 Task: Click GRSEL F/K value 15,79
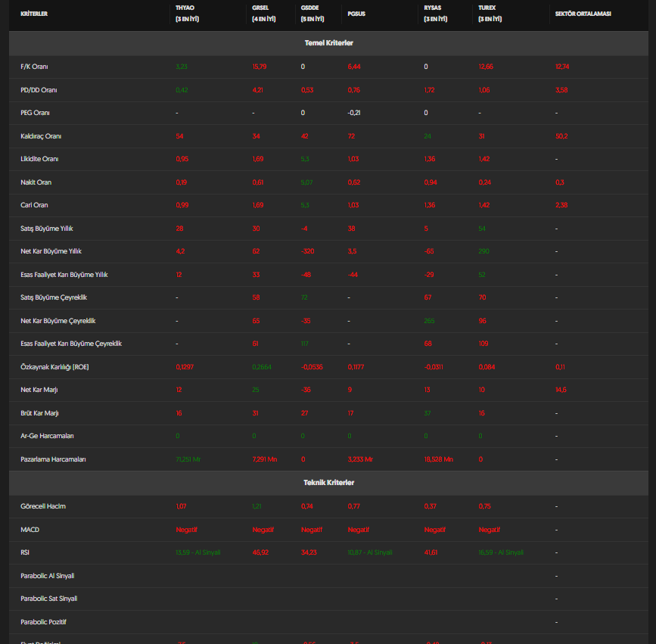click(260, 67)
